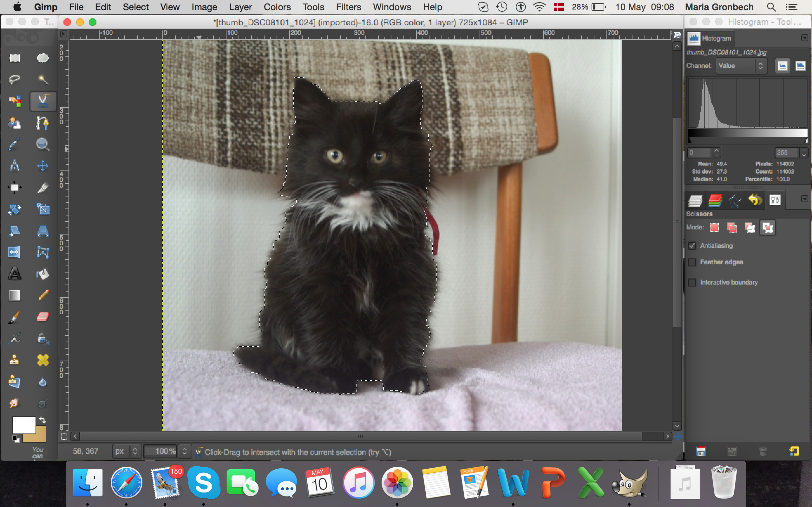This screenshot has width=812, height=507.
Task: Click the linear histogram button
Action: click(x=783, y=66)
